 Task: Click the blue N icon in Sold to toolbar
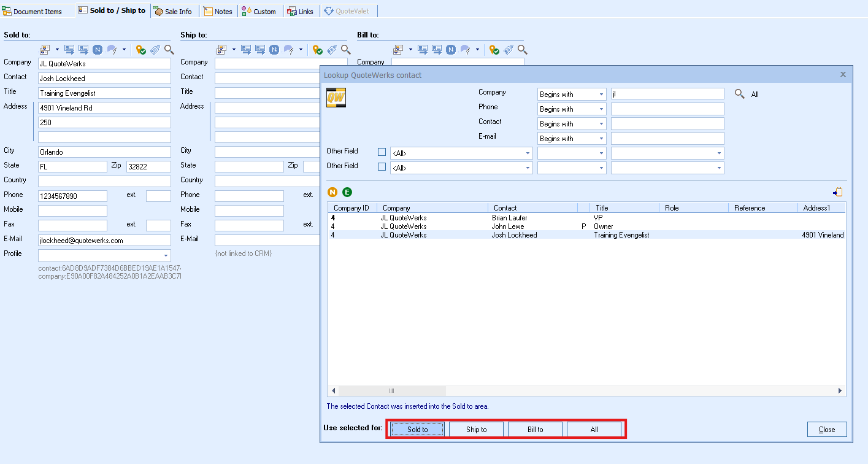(97, 50)
